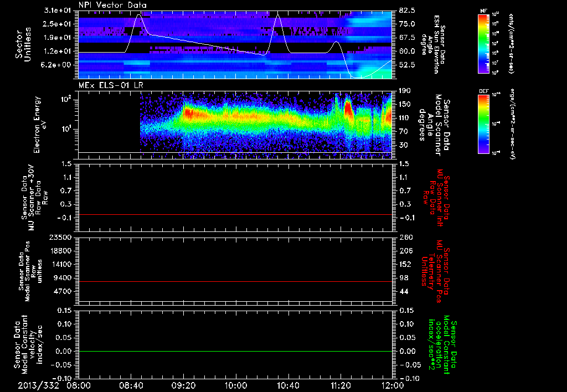The image size is (567, 392).
Task: Click the 11:20 time tick label
Action: 340,385
